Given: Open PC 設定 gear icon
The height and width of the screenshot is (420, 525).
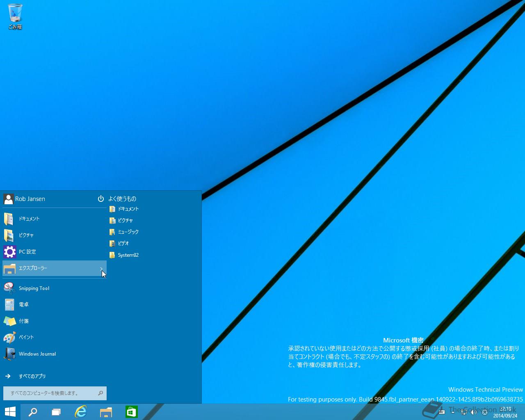Looking at the screenshot, I should 10,252.
